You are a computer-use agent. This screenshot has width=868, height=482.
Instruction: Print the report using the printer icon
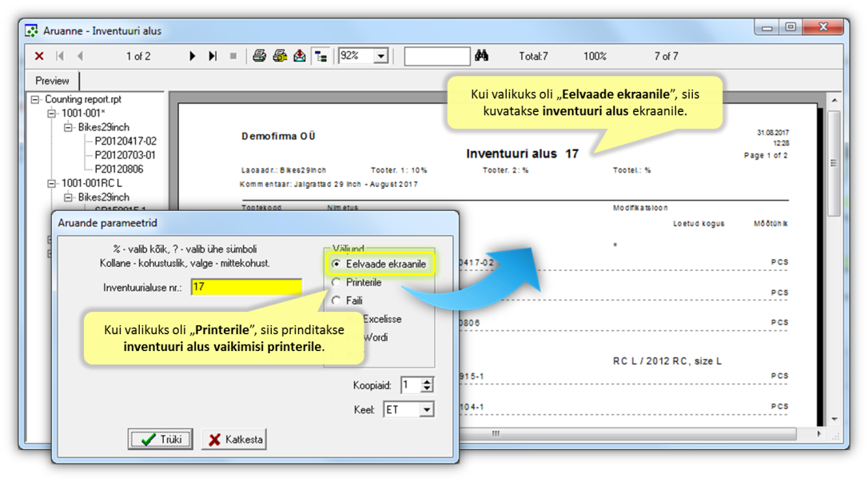tap(259, 56)
